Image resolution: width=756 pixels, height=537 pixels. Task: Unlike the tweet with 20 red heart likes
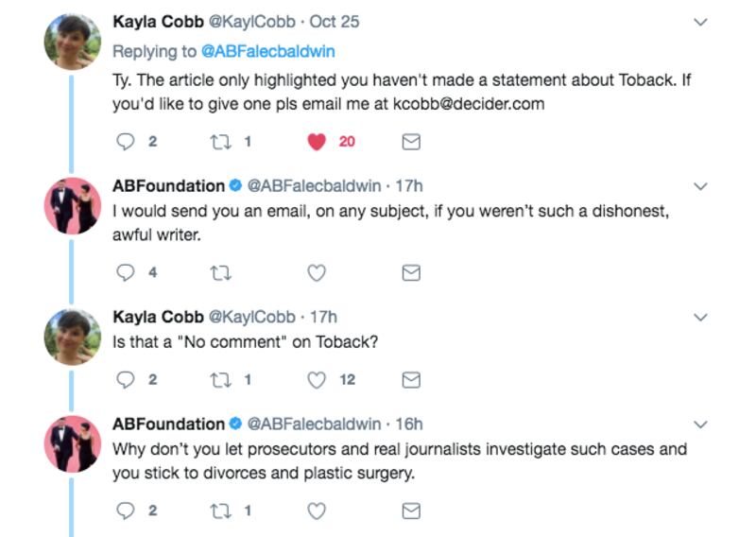coord(318,142)
